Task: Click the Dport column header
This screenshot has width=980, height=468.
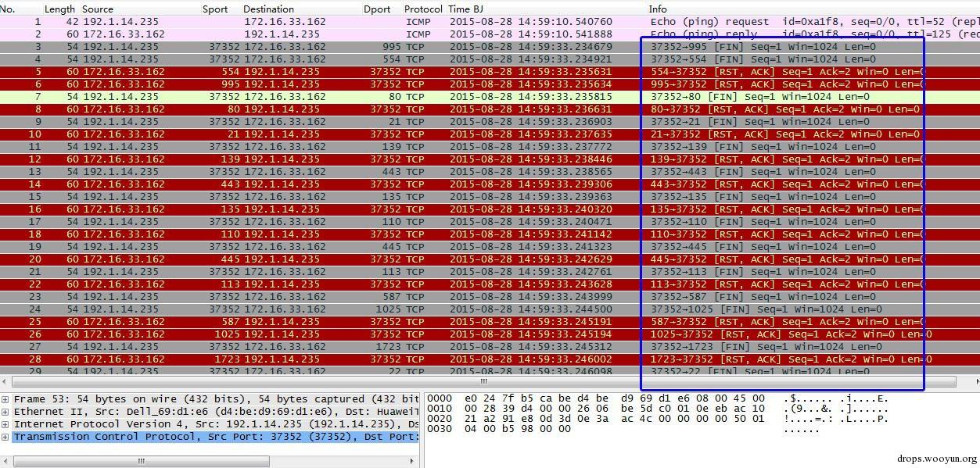Action: [377, 9]
